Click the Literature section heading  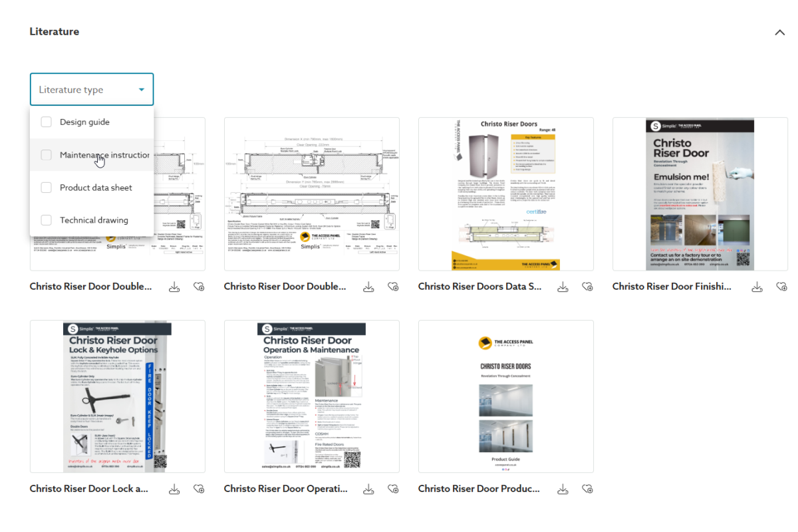[x=55, y=31]
